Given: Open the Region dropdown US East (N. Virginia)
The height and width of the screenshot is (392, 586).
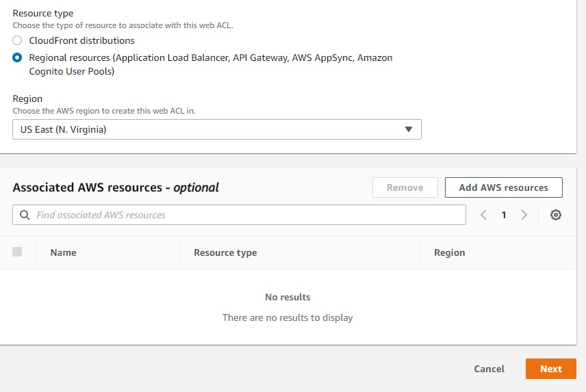Looking at the screenshot, I should click(217, 129).
